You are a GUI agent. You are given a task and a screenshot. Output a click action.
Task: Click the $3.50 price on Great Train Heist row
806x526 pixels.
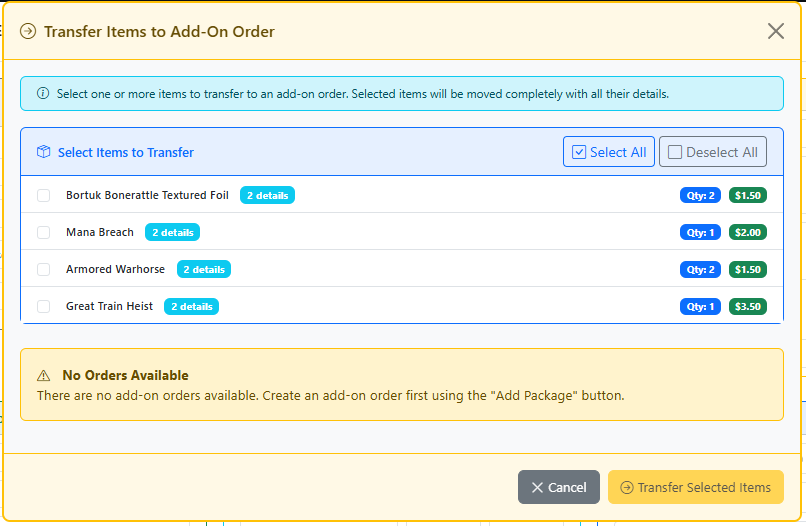(748, 306)
